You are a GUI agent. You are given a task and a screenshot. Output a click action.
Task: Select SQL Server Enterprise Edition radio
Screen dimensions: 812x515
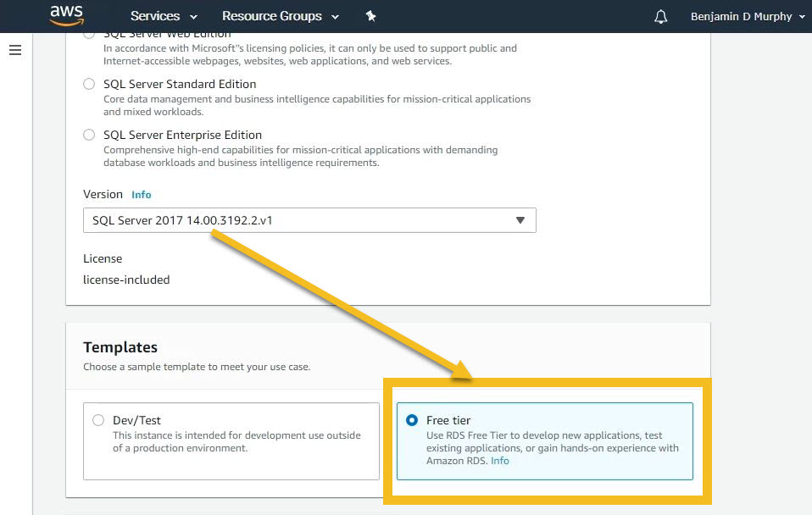click(x=89, y=135)
